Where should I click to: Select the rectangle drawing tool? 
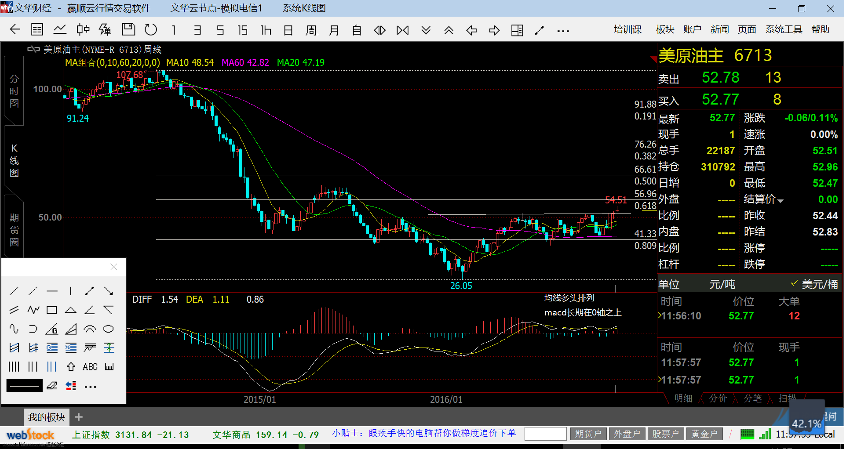52,310
